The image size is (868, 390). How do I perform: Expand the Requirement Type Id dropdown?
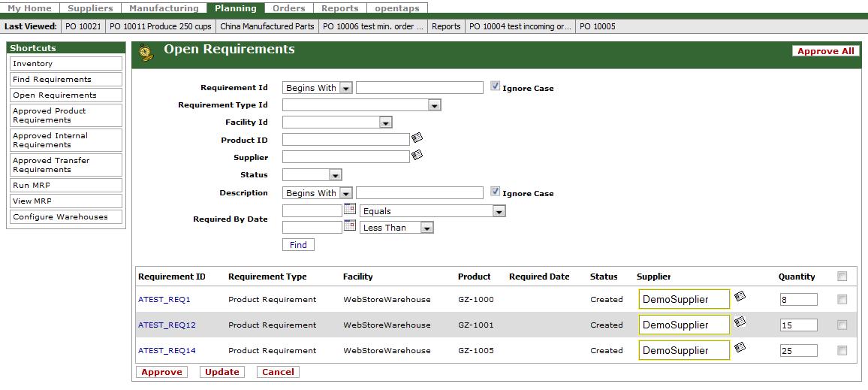[361, 105]
